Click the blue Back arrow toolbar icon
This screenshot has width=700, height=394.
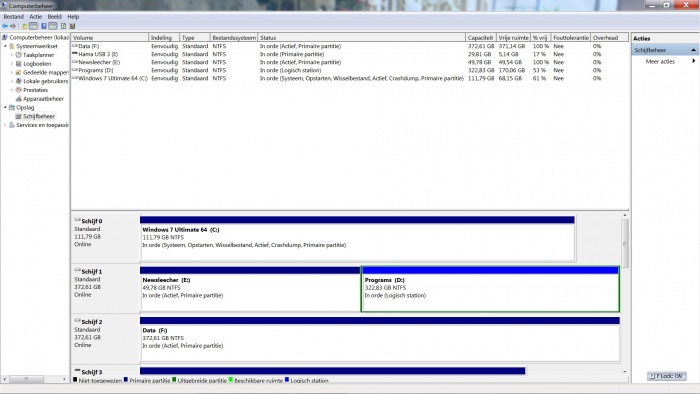5,26
